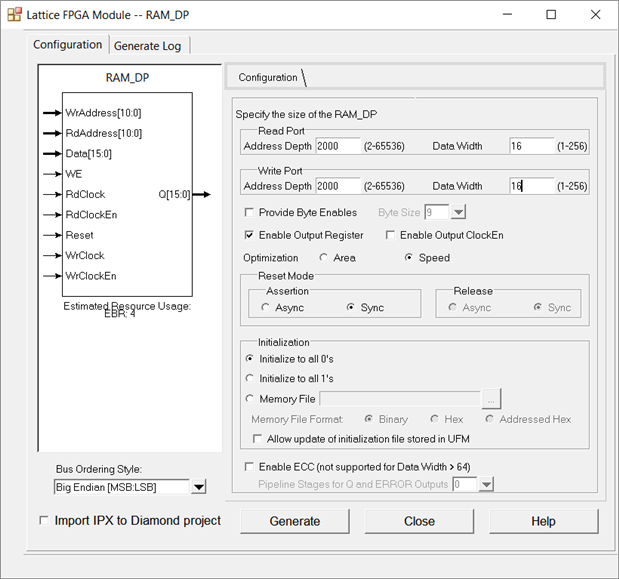Image resolution: width=619 pixels, height=579 pixels.
Task: Click WrAddress[10:0] port label in diagram
Action: 103,113
